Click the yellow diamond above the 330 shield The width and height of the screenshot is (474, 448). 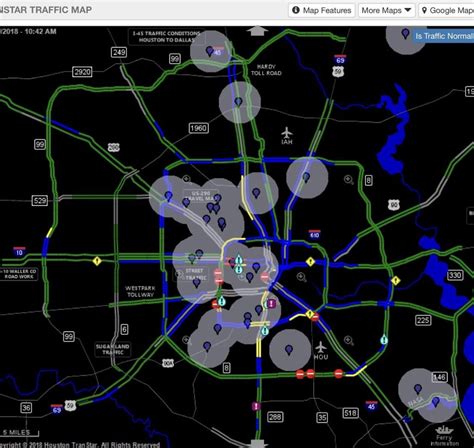(395, 281)
